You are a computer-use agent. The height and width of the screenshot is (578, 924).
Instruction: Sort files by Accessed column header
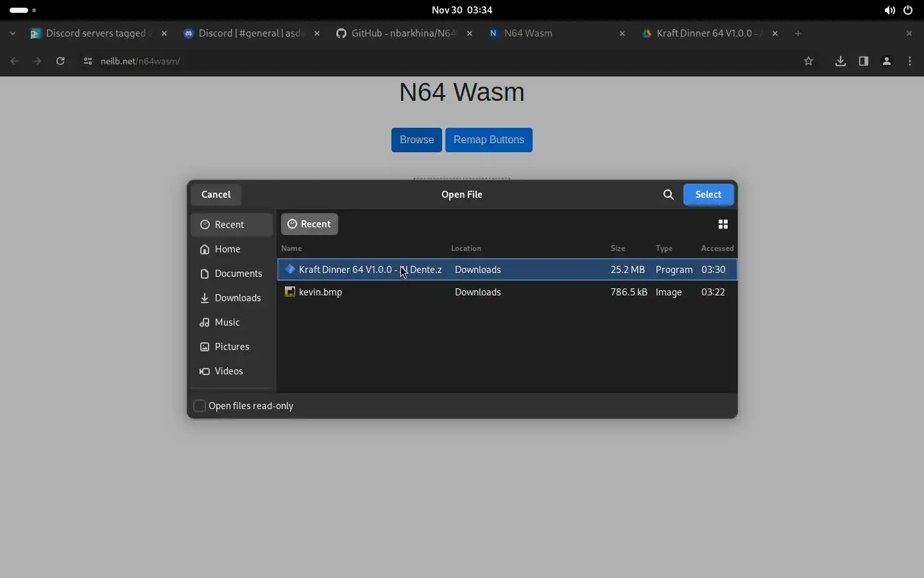[x=717, y=249]
